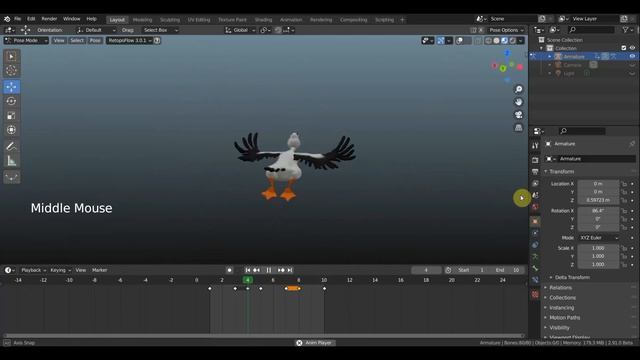Toggle viewport gizmos button

(x=441, y=40)
